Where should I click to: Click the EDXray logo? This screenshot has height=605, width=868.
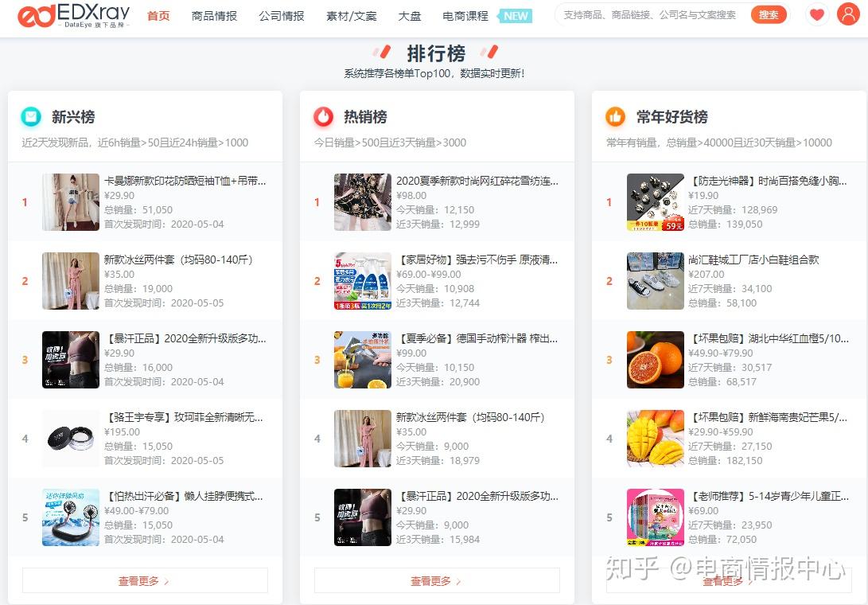point(72,16)
